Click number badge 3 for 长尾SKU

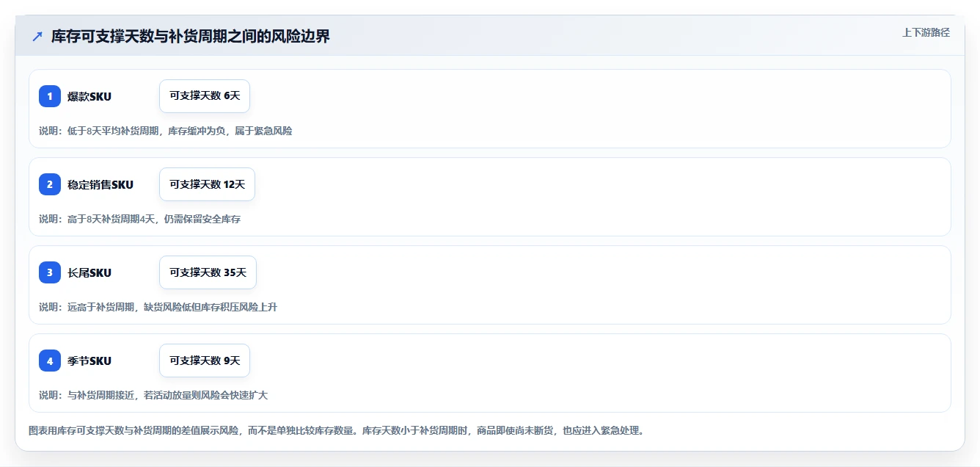tap(50, 272)
